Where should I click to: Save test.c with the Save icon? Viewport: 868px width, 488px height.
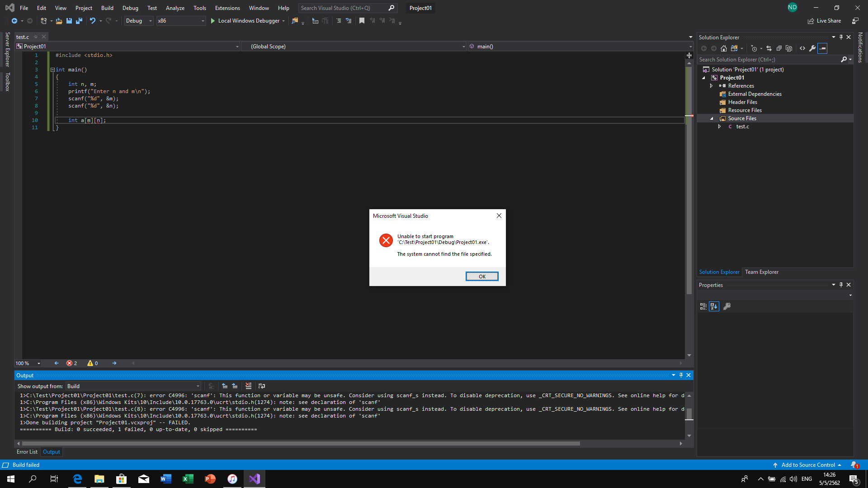[69, 21]
